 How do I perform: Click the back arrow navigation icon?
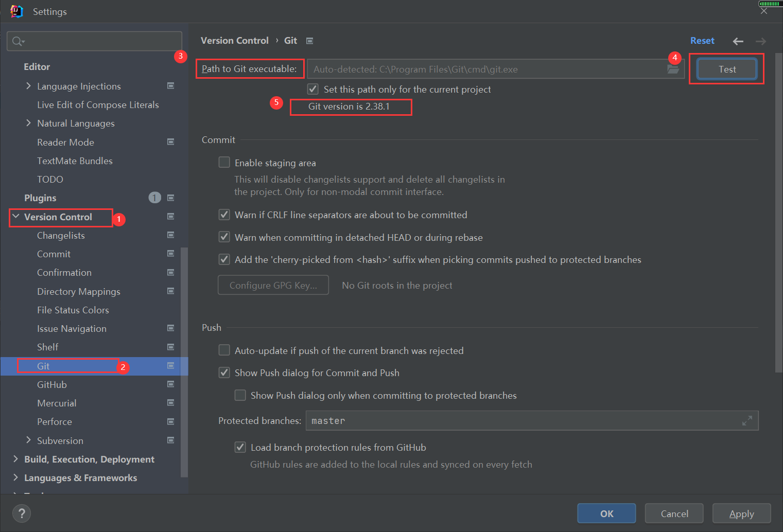(738, 41)
